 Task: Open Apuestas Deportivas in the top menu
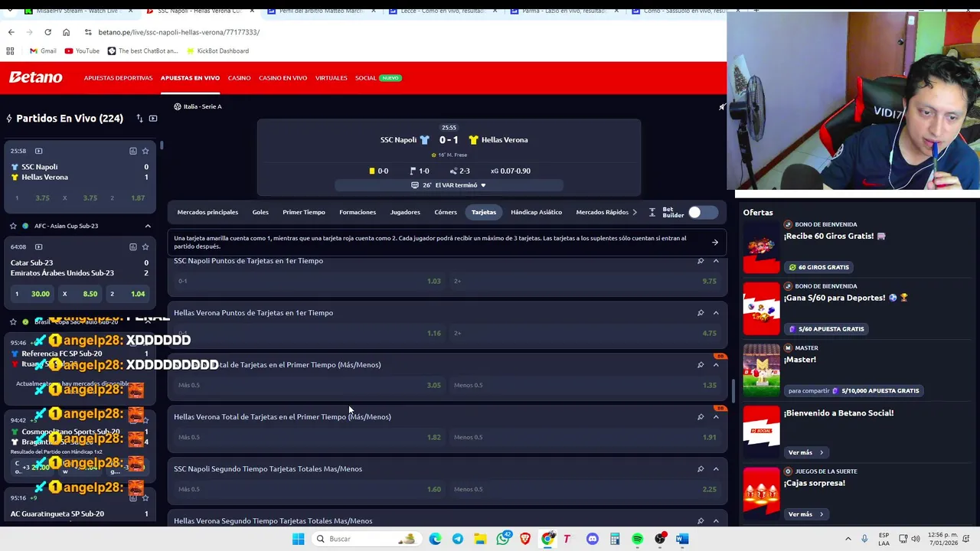tap(118, 78)
